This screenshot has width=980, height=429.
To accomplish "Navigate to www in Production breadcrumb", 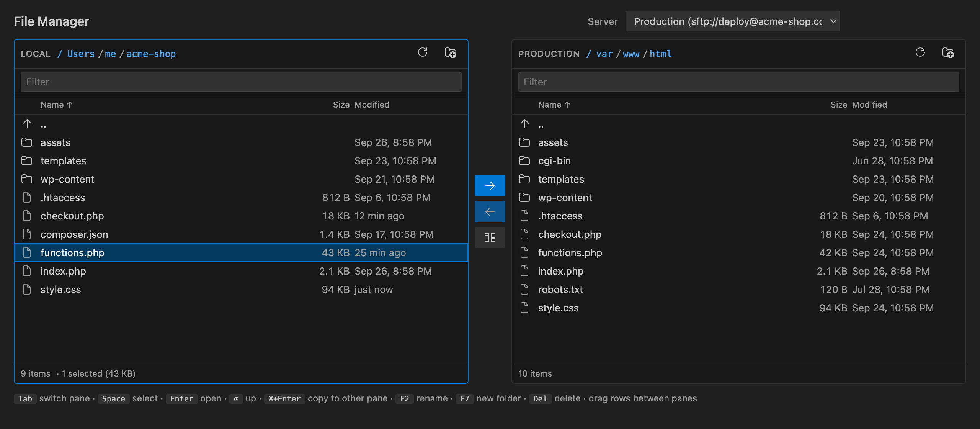I will [x=631, y=54].
